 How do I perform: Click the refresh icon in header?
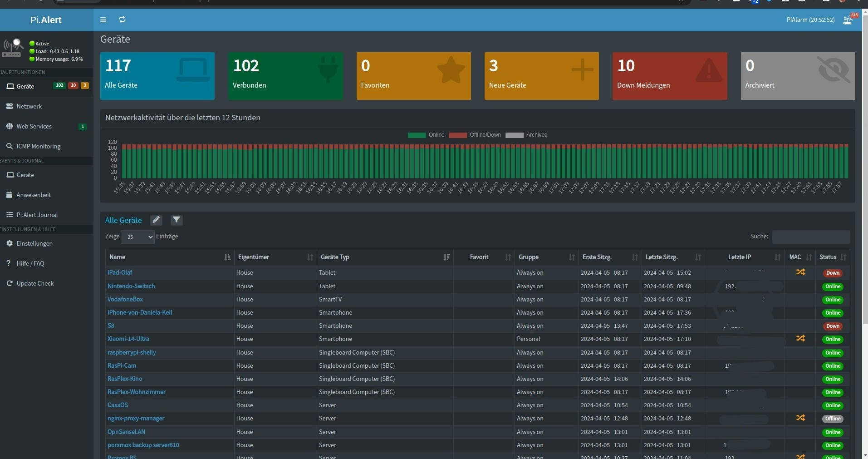[x=122, y=20]
